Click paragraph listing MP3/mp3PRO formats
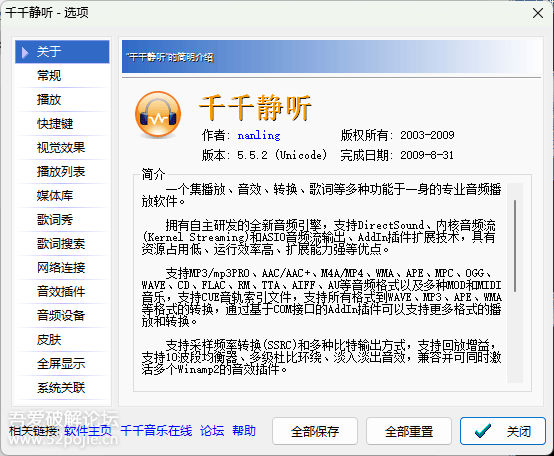This screenshot has height=456, width=554. tap(322, 297)
